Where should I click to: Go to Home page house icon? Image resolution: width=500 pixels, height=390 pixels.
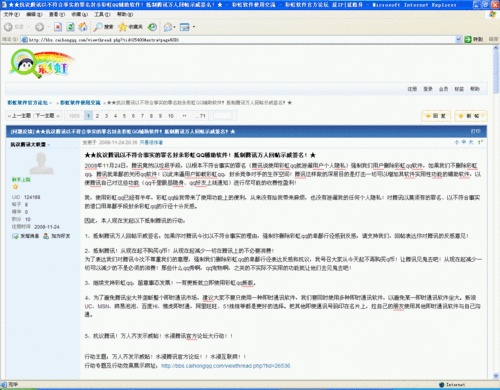(83, 27)
